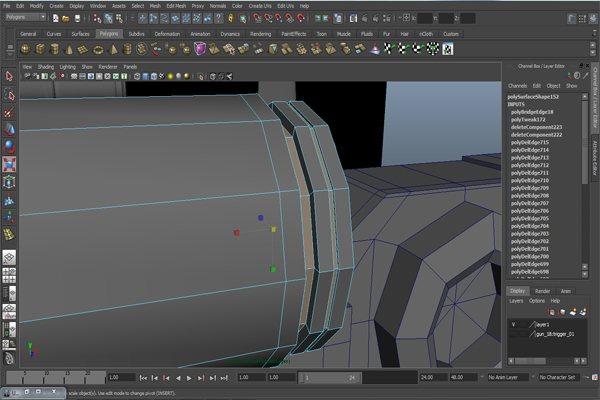Go to start of playback range
The width and height of the screenshot is (600, 400).
point(143,378)
